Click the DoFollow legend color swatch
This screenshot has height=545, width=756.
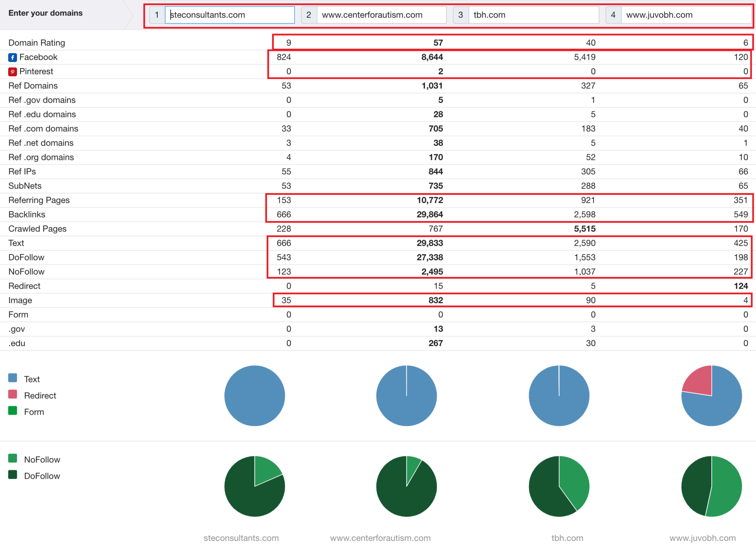(13, 475)
